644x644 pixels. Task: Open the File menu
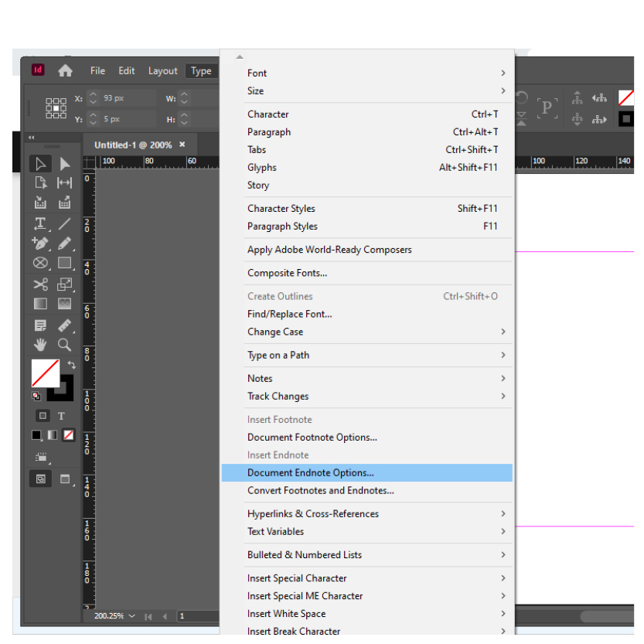click(x=97, y=70)
